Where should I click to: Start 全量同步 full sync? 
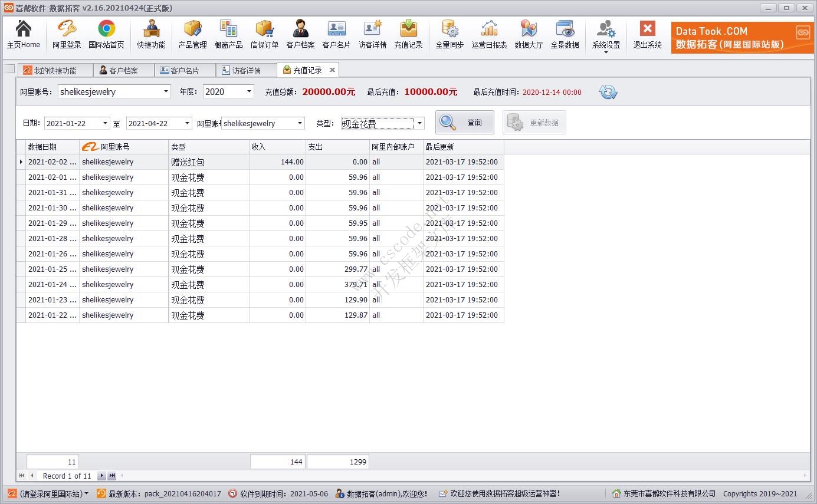pos(449,35)
